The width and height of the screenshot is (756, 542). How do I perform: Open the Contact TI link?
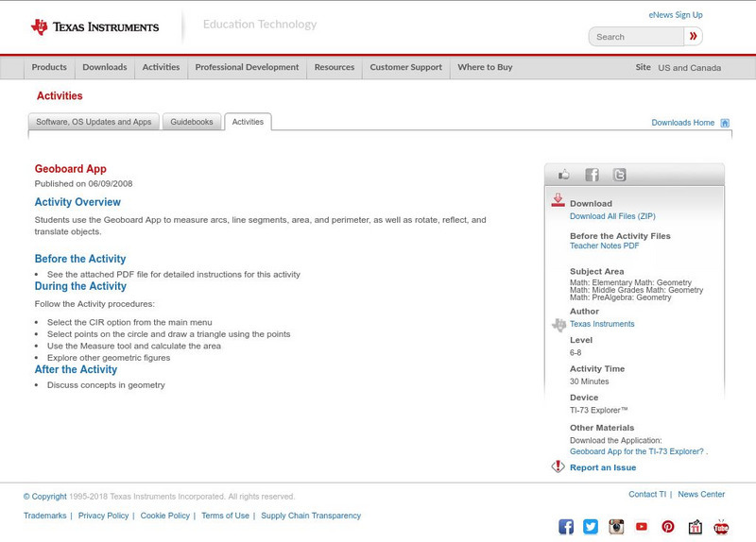[647, 494]
